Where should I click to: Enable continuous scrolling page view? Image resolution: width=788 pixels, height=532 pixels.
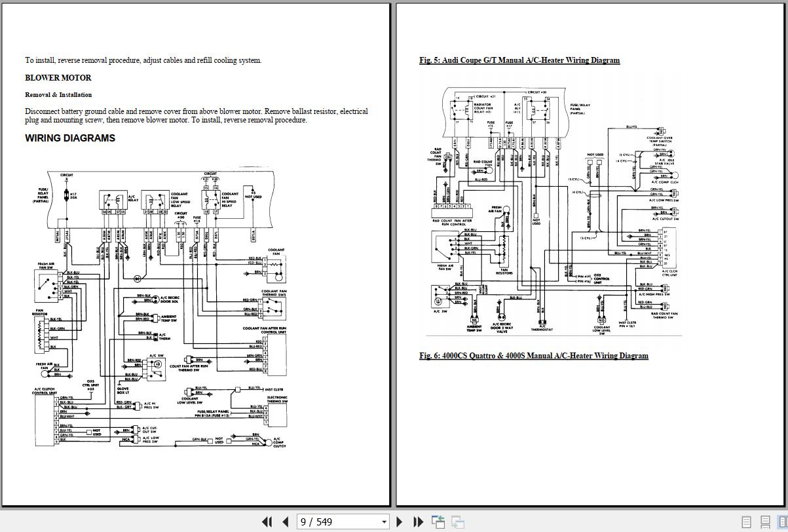pyautogui.click(x=764, y=522)
